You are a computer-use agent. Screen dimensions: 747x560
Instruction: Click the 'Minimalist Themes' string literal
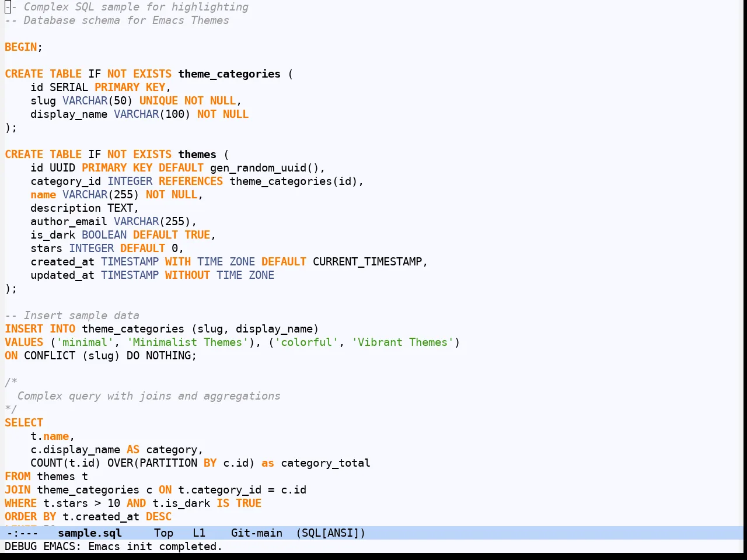(187, 342)
